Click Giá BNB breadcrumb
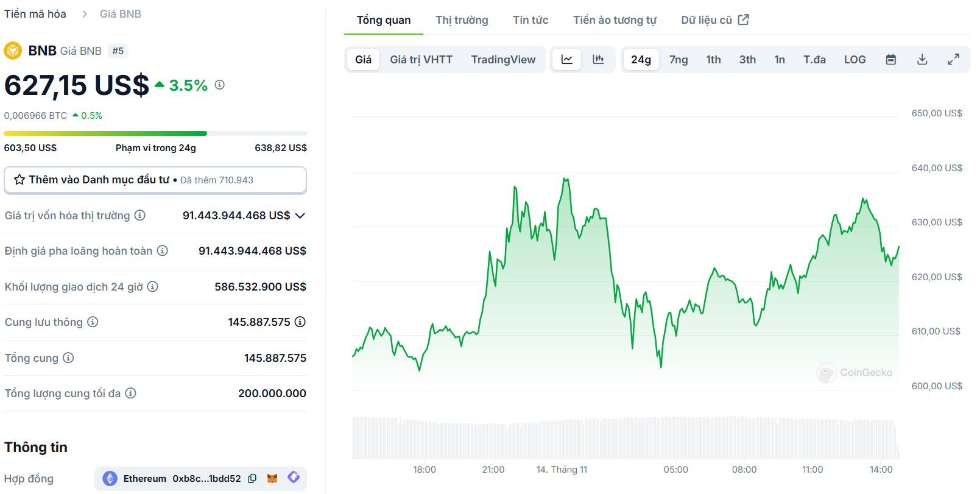The image size is (980, 494). [x=121, y=14]
